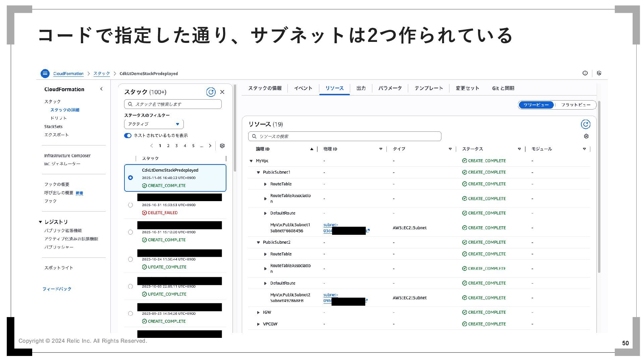The image size is (644, 362).
Task: Open the hamburger navigation menu icon
Action: tap(45, 73)
